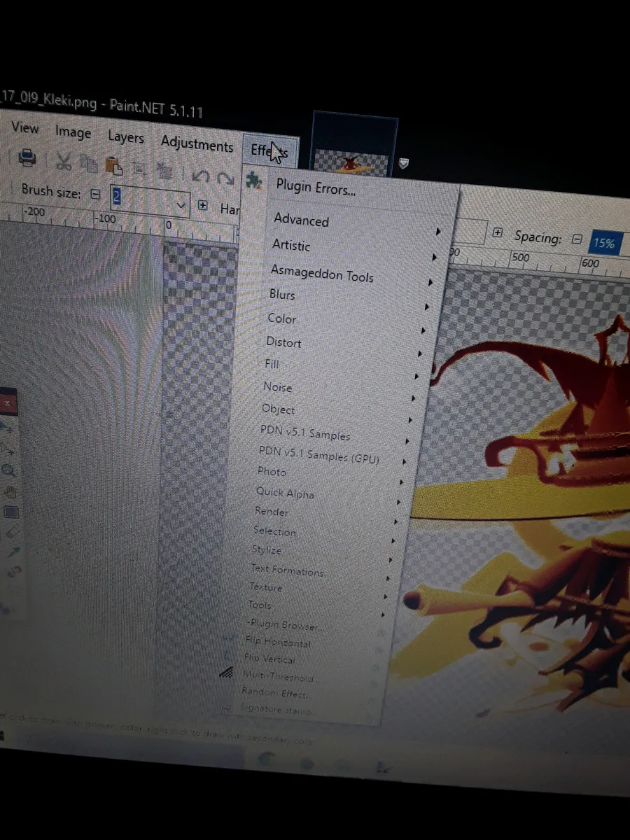The width and height of the screenshot is (630, 840).
Task: Open the Layers menu
Action: tap(126, 137)
